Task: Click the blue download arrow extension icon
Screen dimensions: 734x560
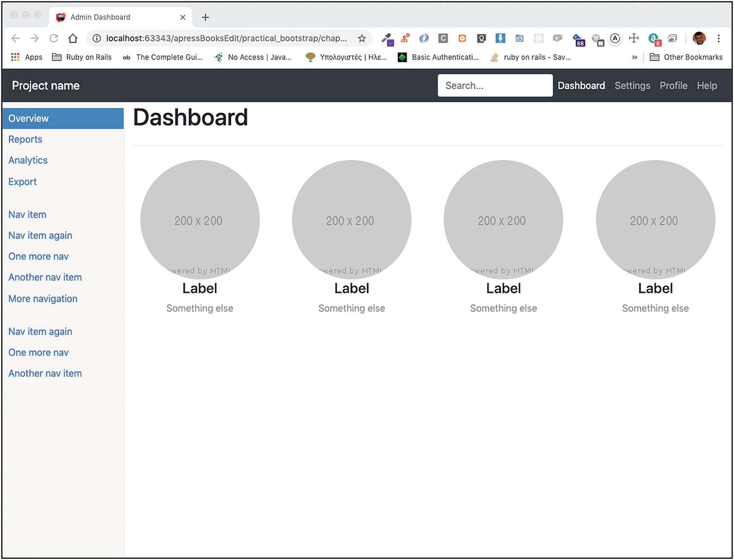Action: 500,38
